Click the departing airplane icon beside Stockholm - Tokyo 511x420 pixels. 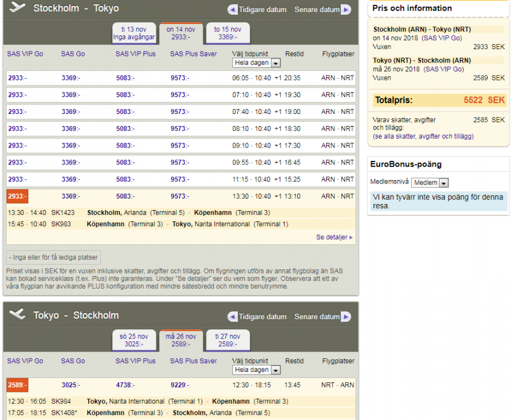[17, 8]
